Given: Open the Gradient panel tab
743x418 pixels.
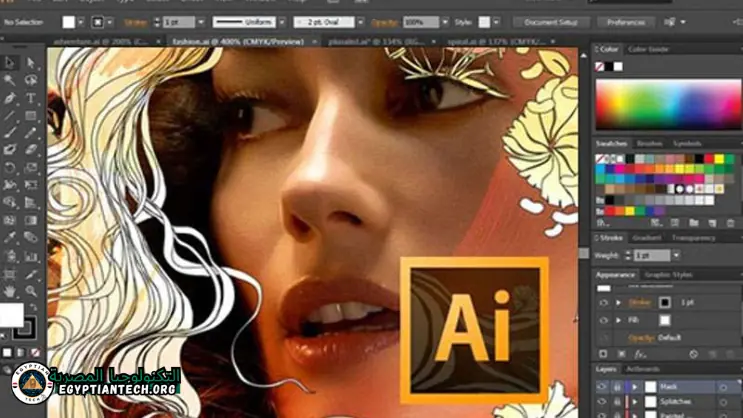Looking at the screenshot, I should [647, 238].
